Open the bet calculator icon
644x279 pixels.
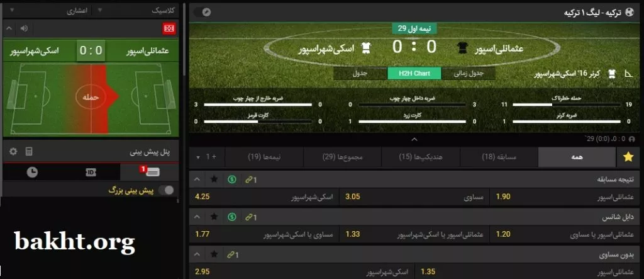[29, 151]
